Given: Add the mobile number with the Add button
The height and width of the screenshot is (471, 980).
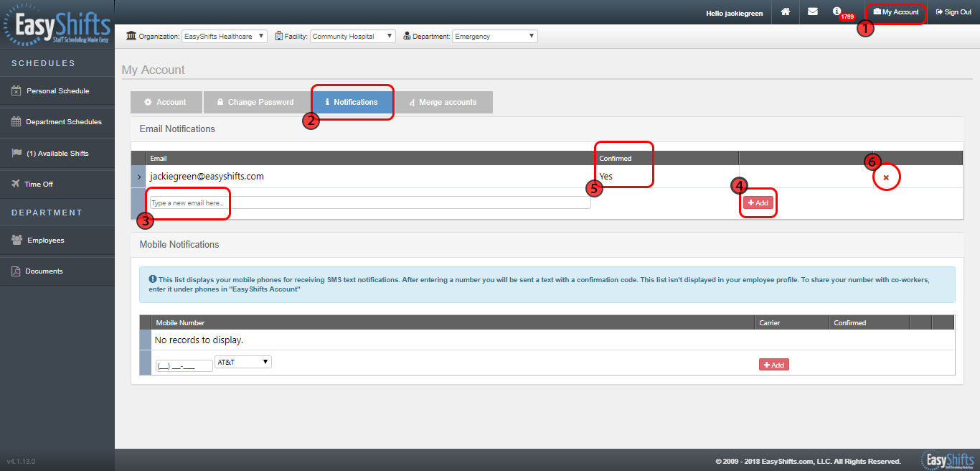Looking at the screenshot, I should (773, 365).
